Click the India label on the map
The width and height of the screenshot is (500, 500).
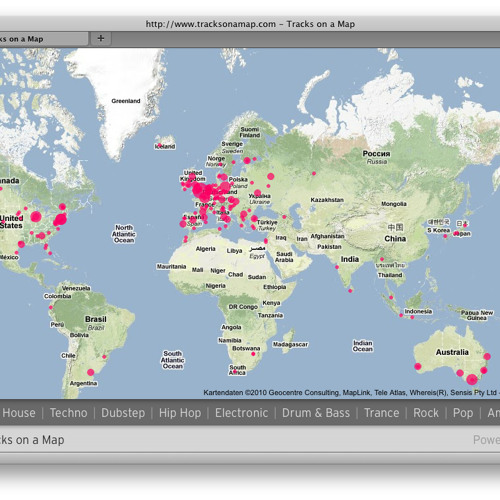(x=350, y=259)
